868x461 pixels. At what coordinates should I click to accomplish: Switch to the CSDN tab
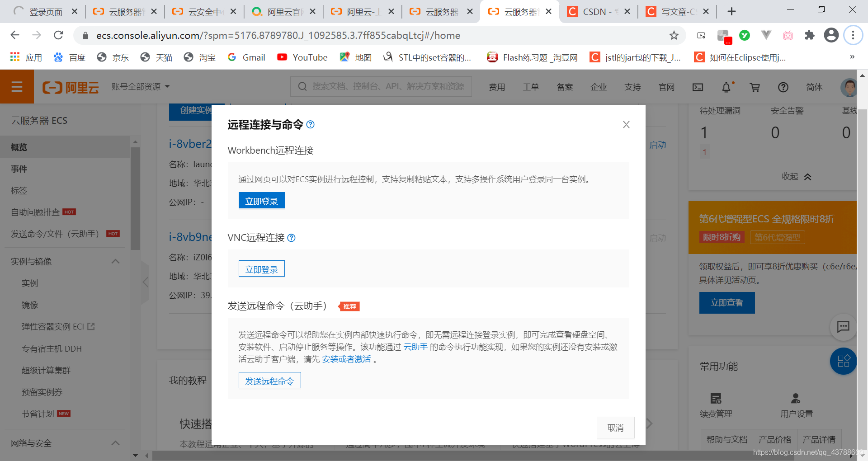599,12
